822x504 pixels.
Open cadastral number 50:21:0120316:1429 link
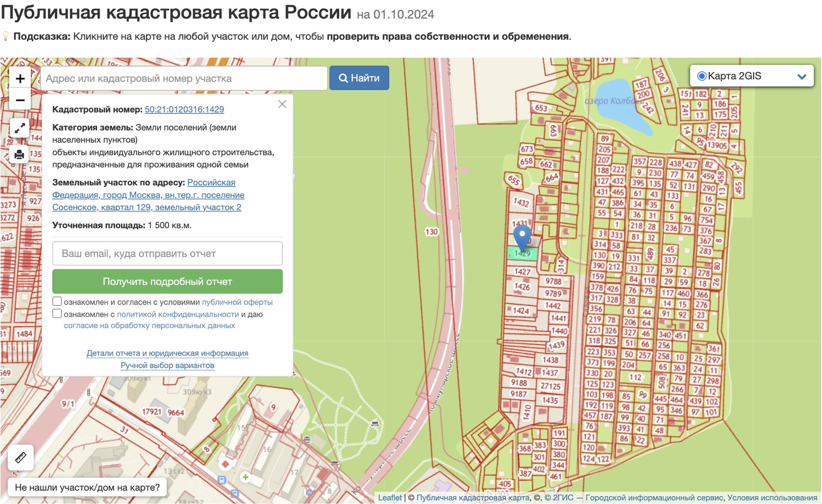coord(184,110)
